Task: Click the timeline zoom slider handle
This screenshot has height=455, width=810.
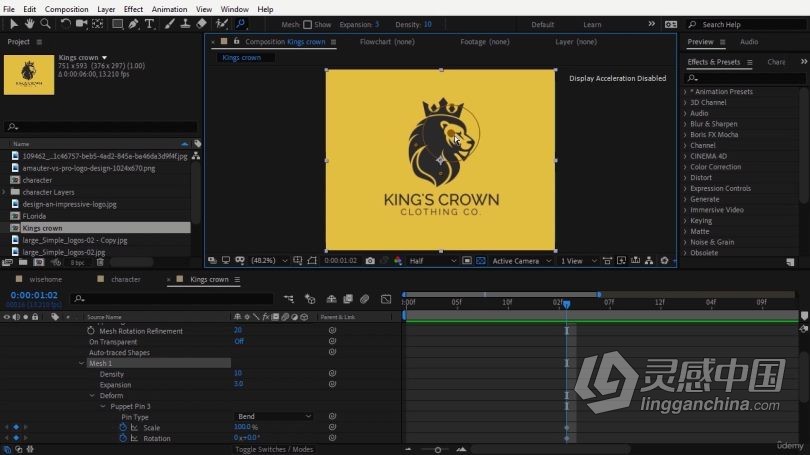Action: [x=438, y=450]
